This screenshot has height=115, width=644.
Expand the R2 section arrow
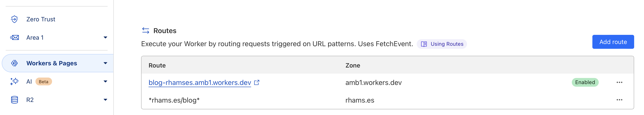tap(105, 100)
